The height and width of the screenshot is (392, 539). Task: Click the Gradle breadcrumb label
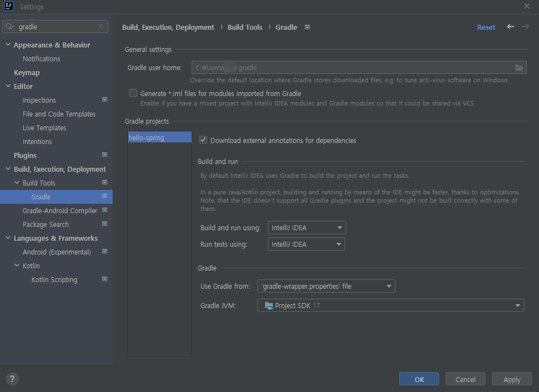click(x=286, y=27)
